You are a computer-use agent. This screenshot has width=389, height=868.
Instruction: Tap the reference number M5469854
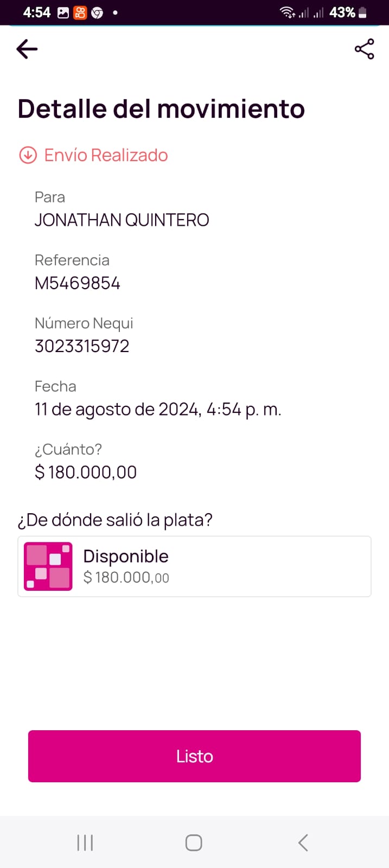coord(78,283)
